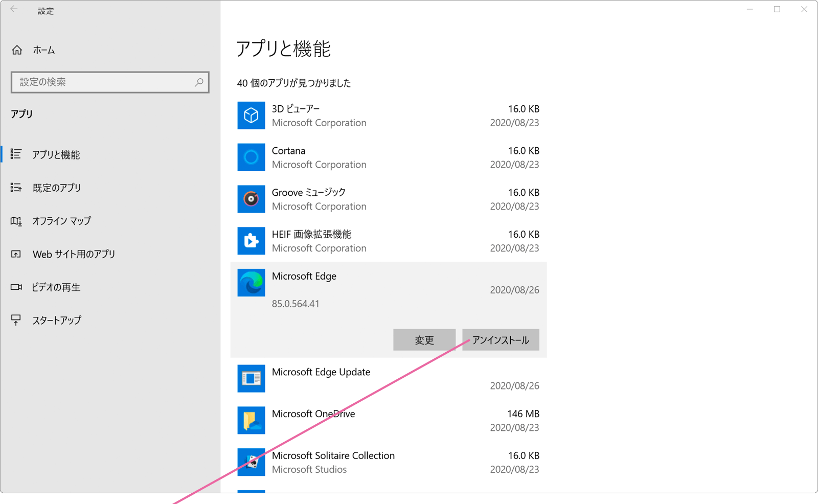Viewport: 818px width, 504px height.
Task: Select the Microsoft OneDrive name
Action: coord(313,414)
